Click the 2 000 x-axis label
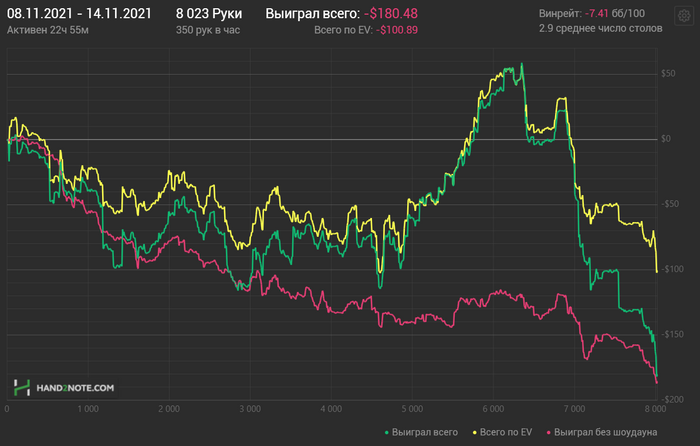The width and height of the screenshot is (700, 446). (169, 409)
